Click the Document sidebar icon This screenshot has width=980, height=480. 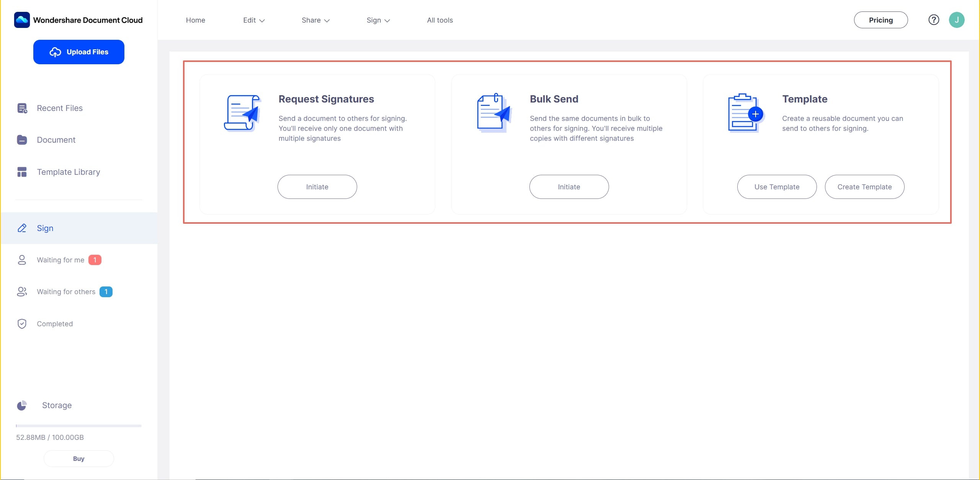(x=21, y=139)
